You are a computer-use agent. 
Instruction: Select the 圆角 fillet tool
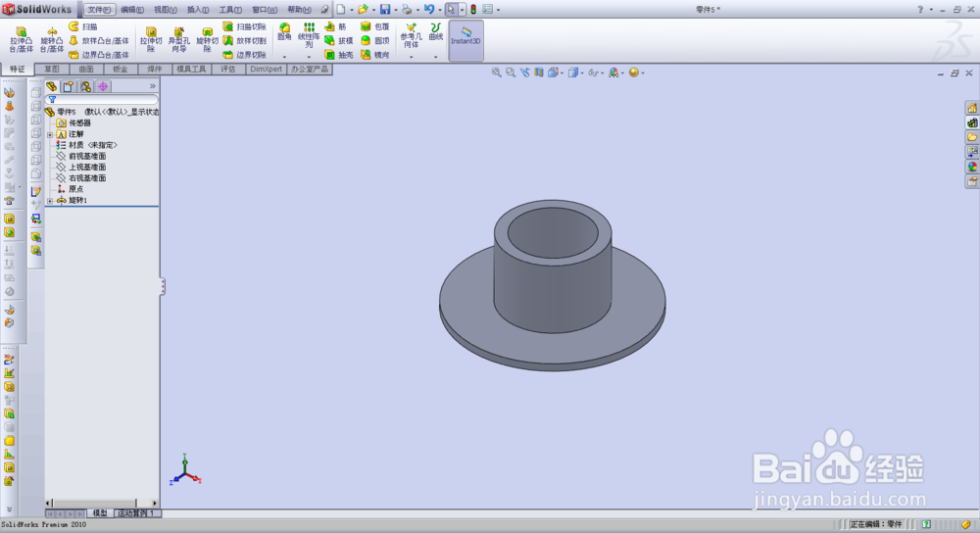284,32
